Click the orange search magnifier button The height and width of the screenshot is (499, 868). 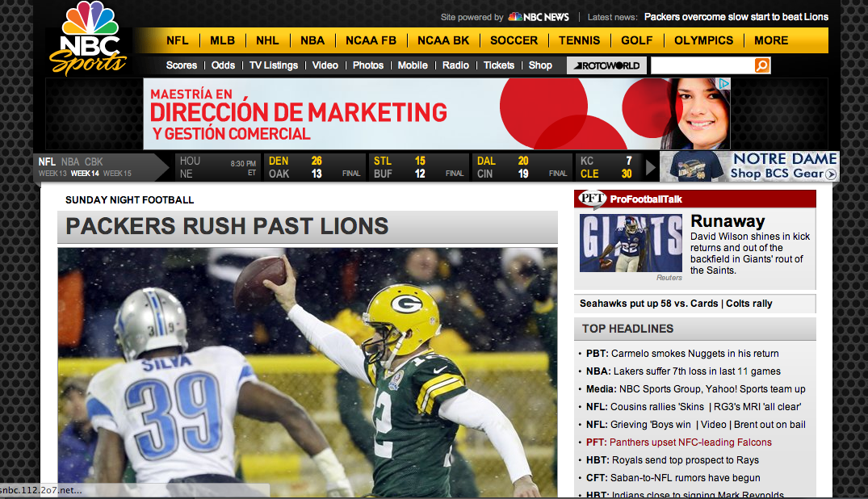click(x=762, y=65)
